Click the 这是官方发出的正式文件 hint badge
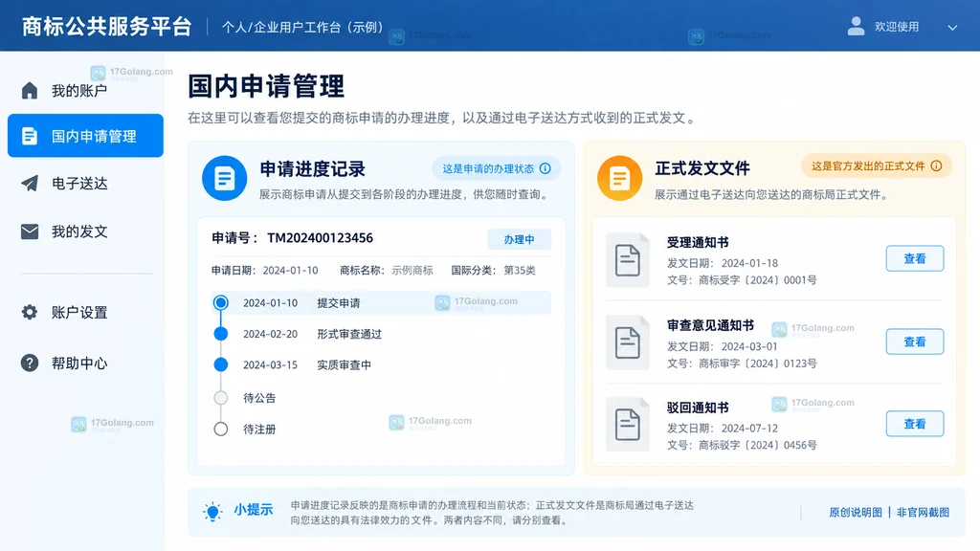This screenshot has height=551, width=980. pyautogui.click(x=877, y=166)
